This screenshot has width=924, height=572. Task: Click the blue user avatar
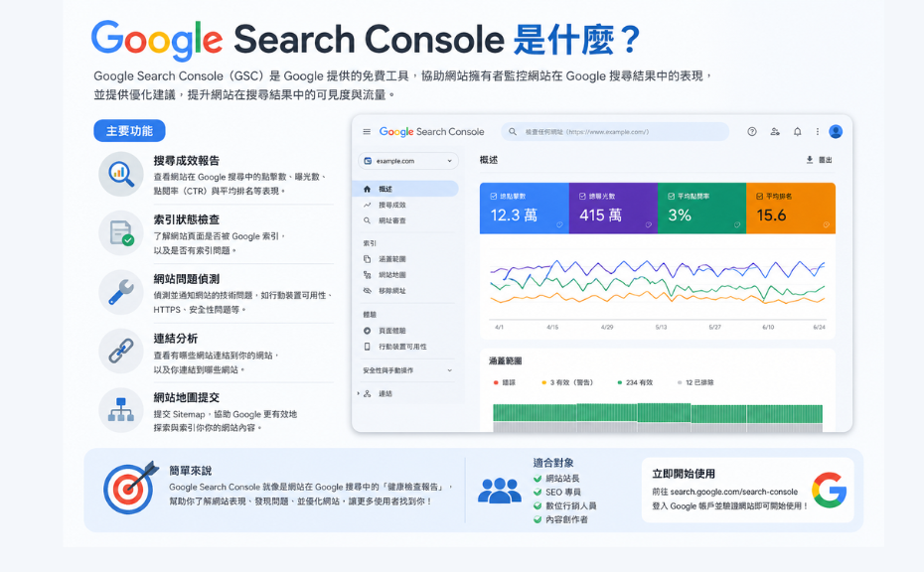coord(836,131)
